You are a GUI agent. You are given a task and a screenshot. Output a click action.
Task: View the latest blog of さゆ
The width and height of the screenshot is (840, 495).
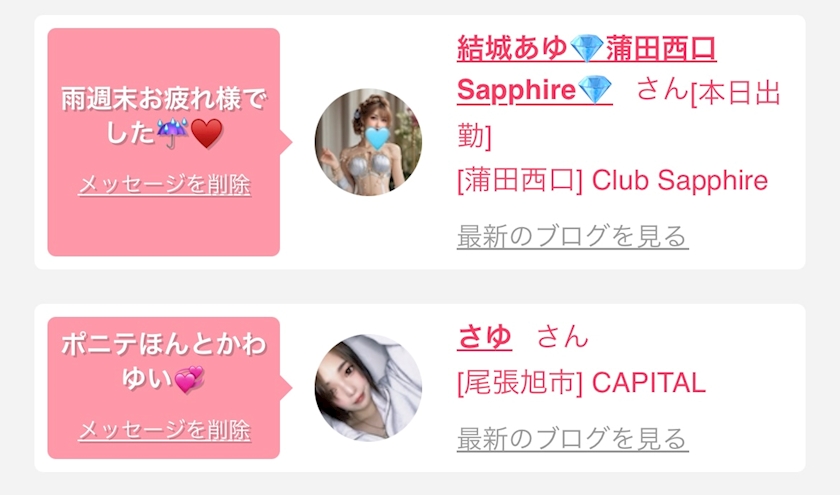click(573, 439)
